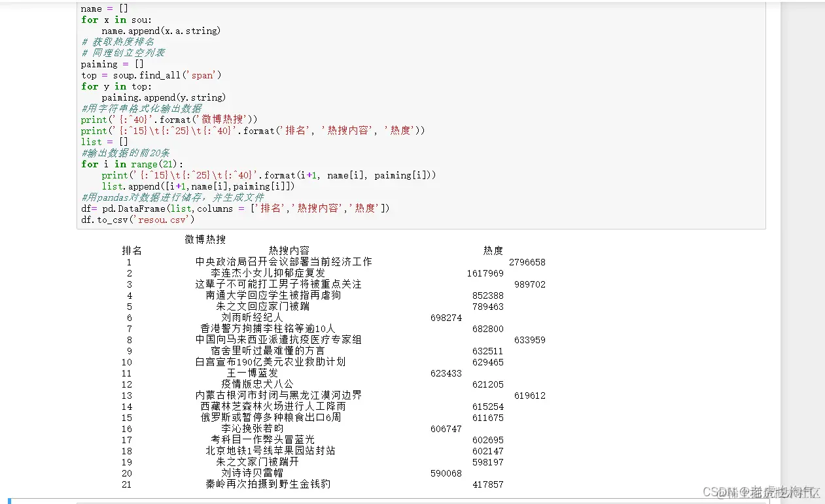Click the heat value '698274'
The height and width of the screenshot is (504, 825).
click(x=446, y=318)
